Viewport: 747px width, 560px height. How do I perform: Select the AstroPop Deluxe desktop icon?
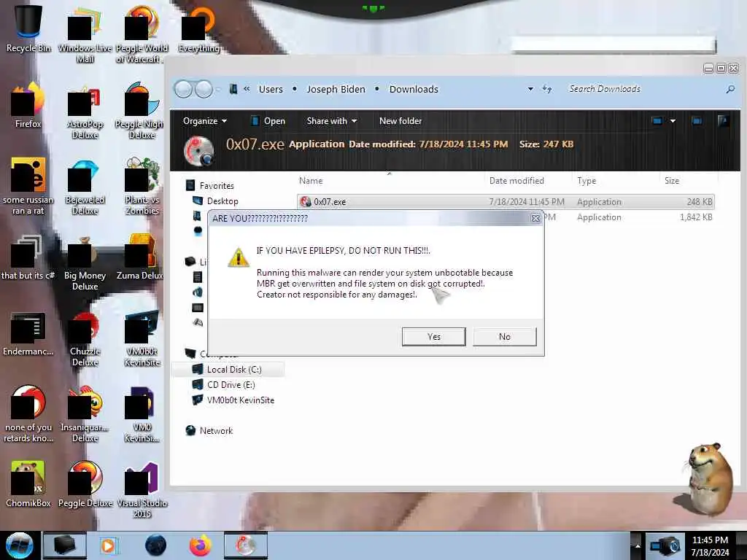click(85, 112)
